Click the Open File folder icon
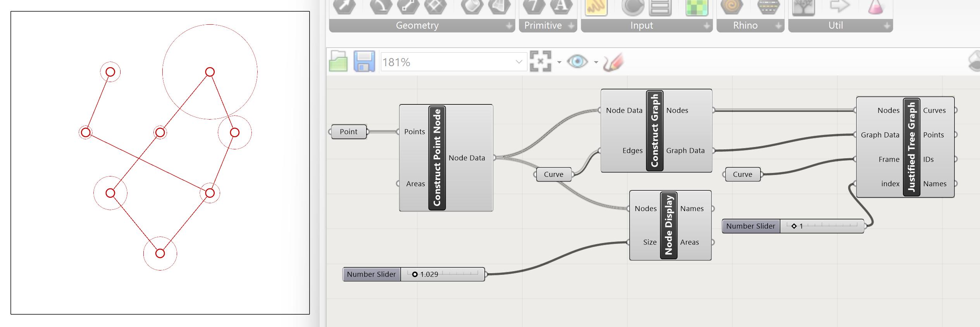This screenshot has width=980, height=327. [x=338, y=62]
